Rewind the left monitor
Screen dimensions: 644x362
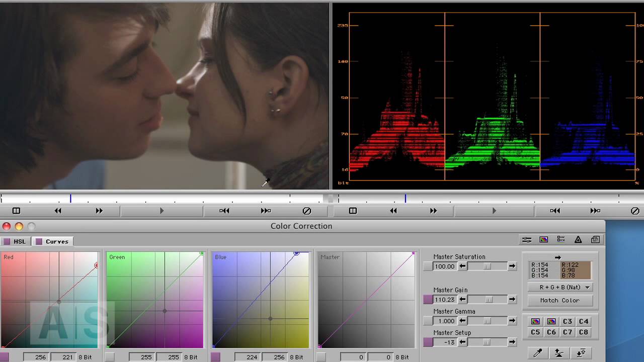(x=58, y=211)
